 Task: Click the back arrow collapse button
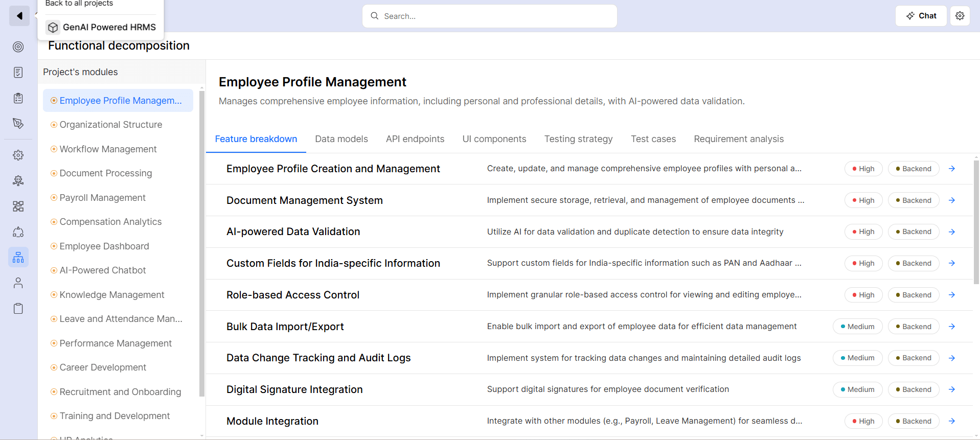tap(19, 16)
